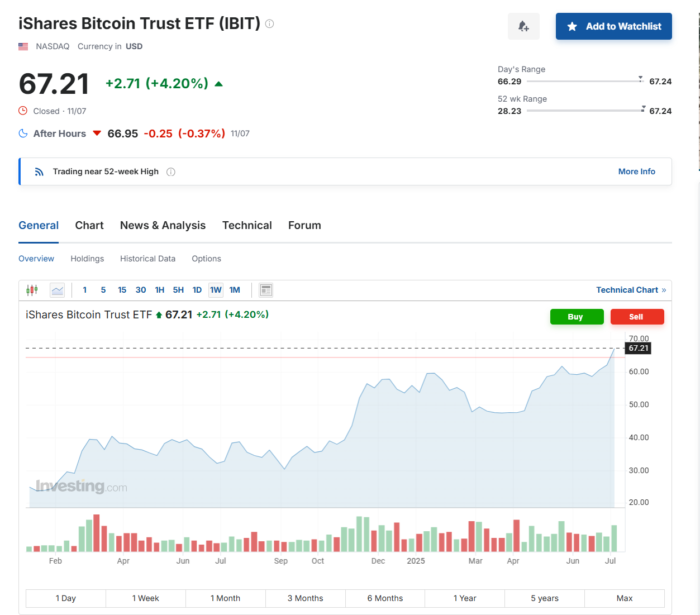700x615 pixels.
Task: Click the 52 wk Range slider marker
Action: coord(644,108)
